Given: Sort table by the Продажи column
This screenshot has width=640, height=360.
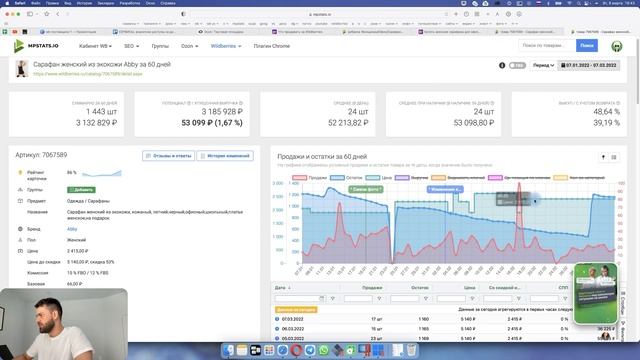Looking at the screenshot, I should [x=372, y=288].
